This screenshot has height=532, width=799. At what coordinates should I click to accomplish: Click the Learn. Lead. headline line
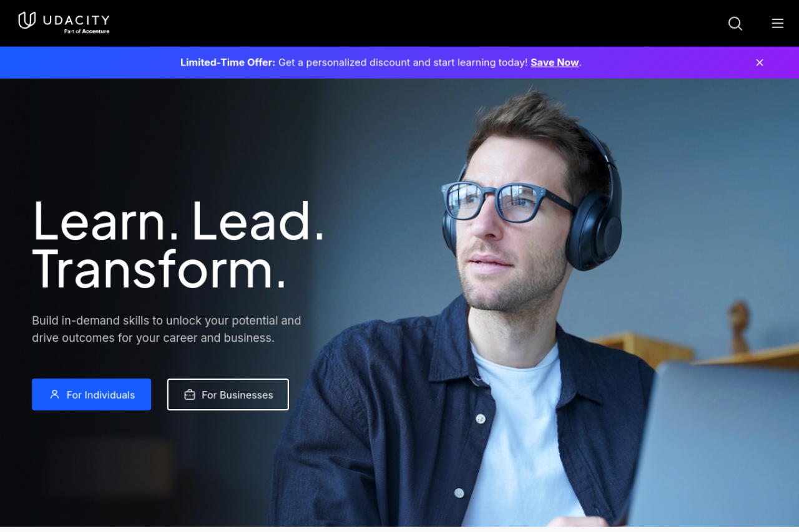point(179,221)
